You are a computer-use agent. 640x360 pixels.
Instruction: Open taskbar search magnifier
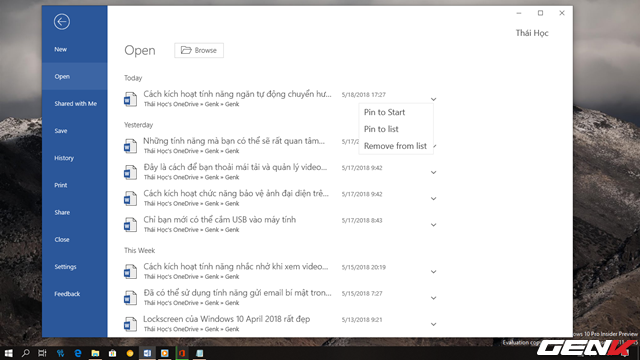pos(25,353)
